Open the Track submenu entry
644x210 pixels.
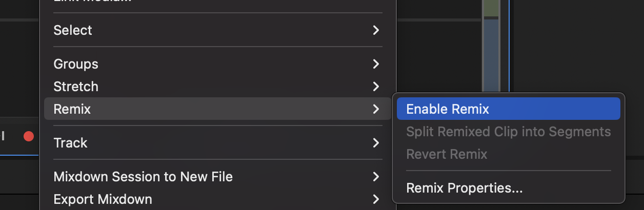(217, 142)
